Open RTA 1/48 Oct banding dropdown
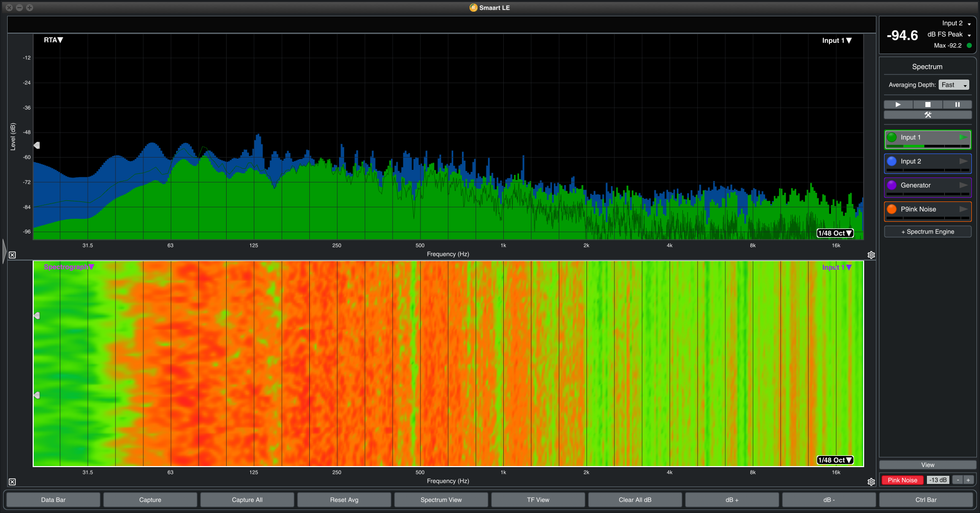The height and width of the screenshot is (513, 980). point(835,233)
